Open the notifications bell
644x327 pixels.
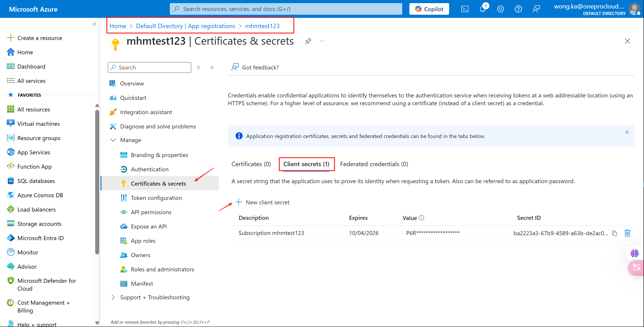click(x=483, y=9)
